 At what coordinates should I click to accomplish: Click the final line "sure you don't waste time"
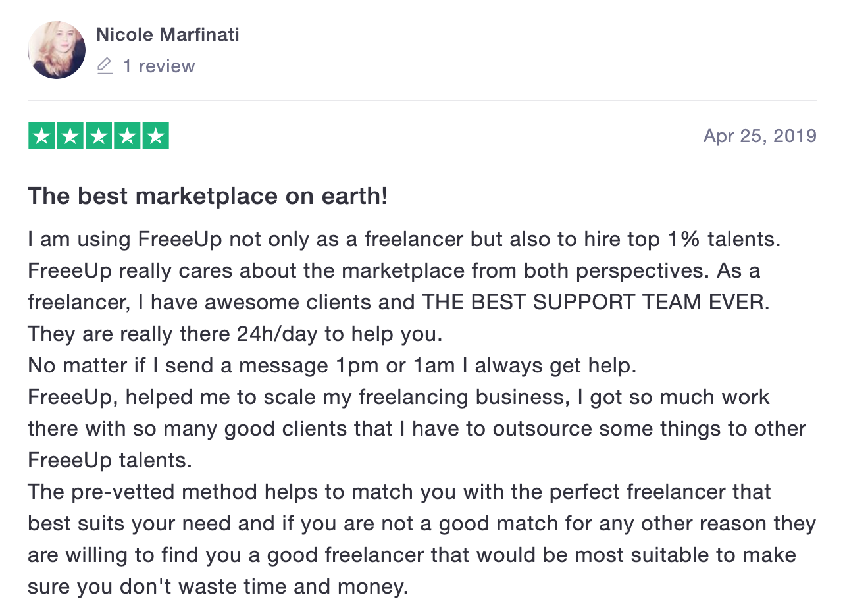tap(218, 586)
